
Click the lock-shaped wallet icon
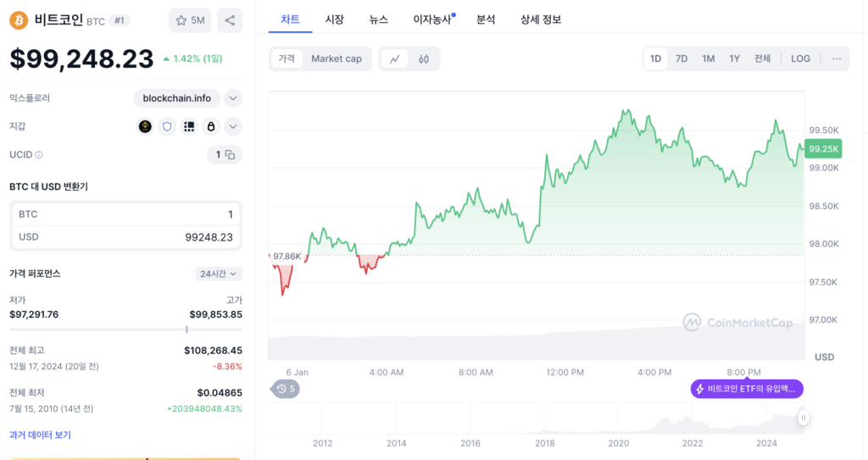click(211, 126)
